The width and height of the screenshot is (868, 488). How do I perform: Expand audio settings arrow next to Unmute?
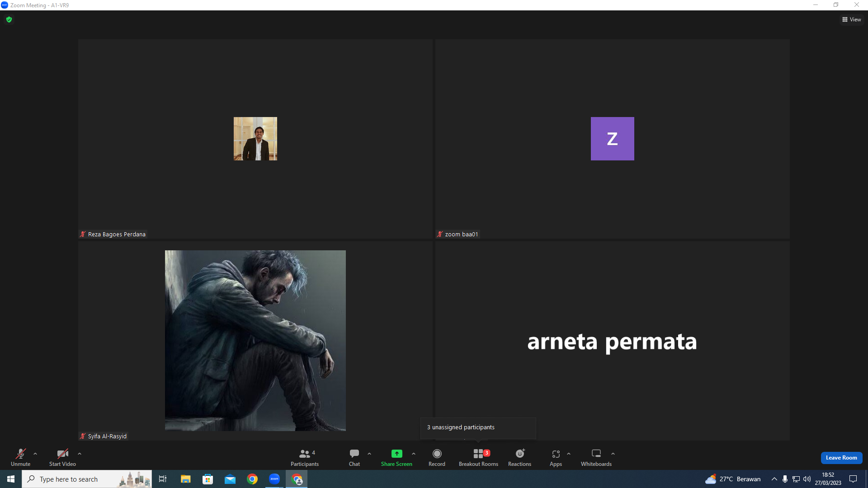tap(35, 454)
